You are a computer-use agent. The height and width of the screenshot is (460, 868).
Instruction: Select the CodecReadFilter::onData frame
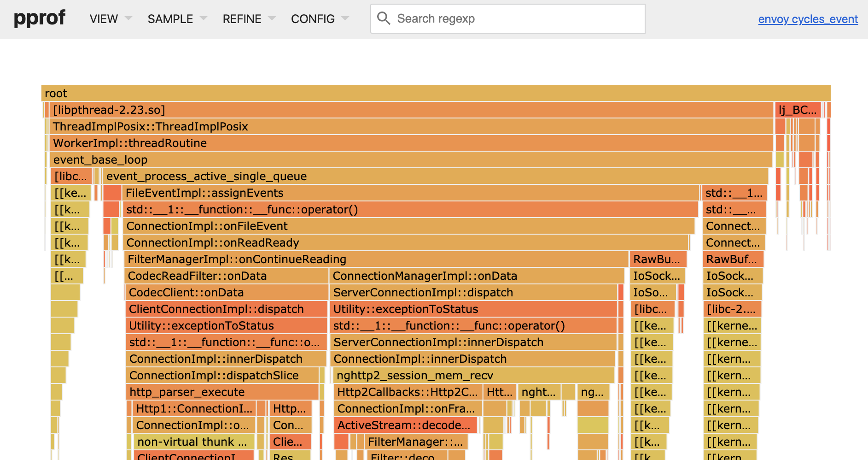226,276
